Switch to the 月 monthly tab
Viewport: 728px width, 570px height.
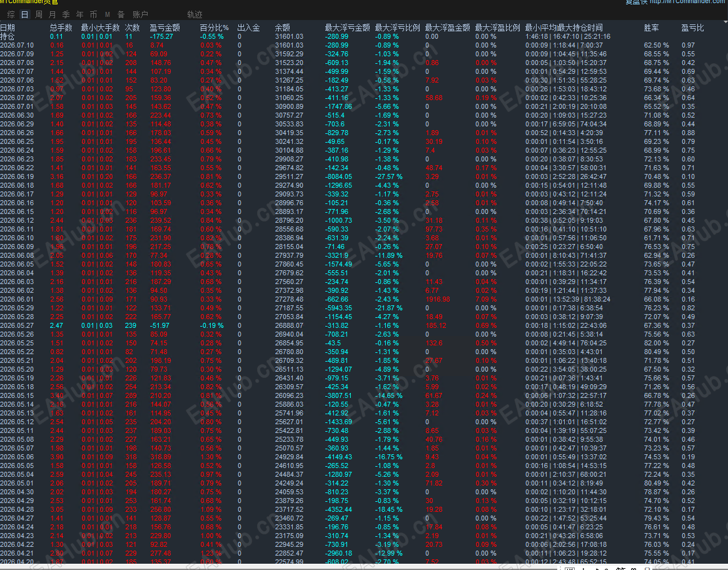click(52, 15)
